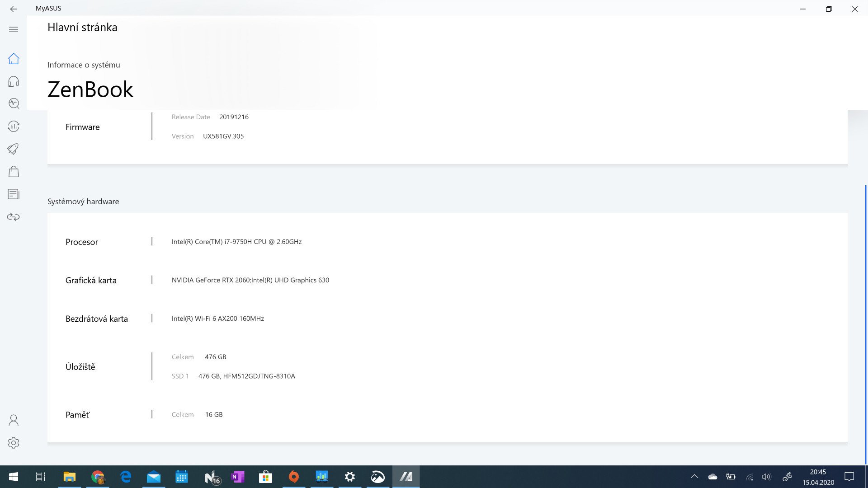
Task: Click the storage total 476 GB
Action: (215, 357)
